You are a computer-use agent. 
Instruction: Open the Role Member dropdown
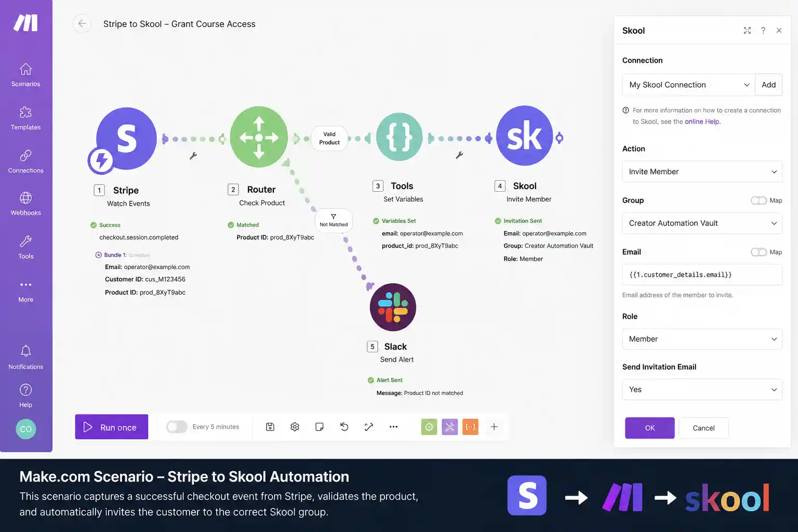[702, 339]
